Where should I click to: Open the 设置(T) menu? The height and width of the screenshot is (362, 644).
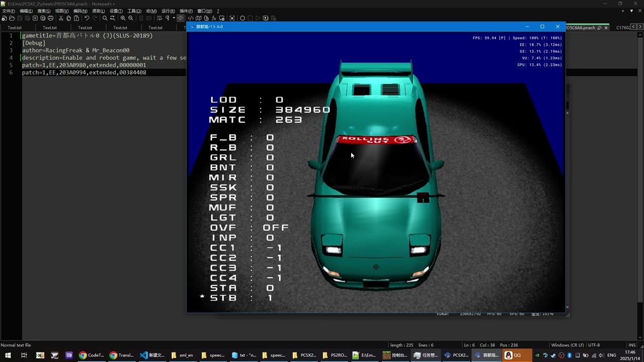click(116, 11)
